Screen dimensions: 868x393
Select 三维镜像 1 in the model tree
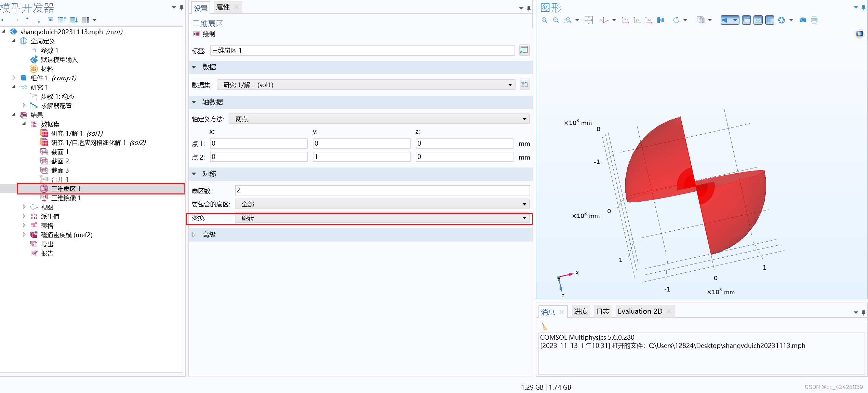pyautogui.click(x=66, y=198)
